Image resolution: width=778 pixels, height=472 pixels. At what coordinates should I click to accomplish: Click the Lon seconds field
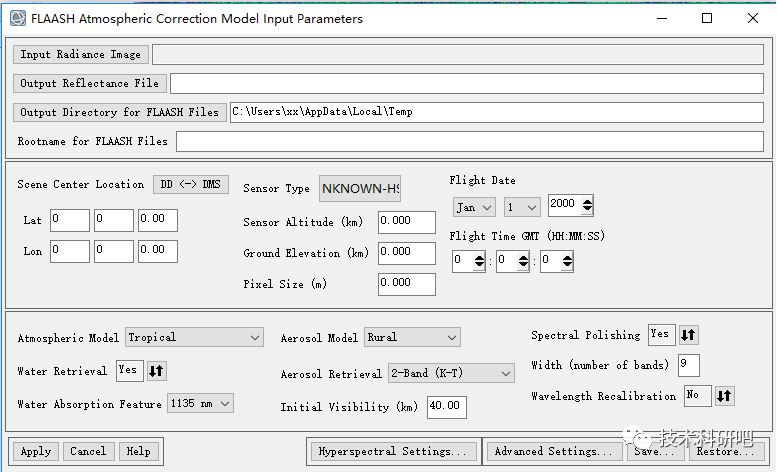click(158, 251)
